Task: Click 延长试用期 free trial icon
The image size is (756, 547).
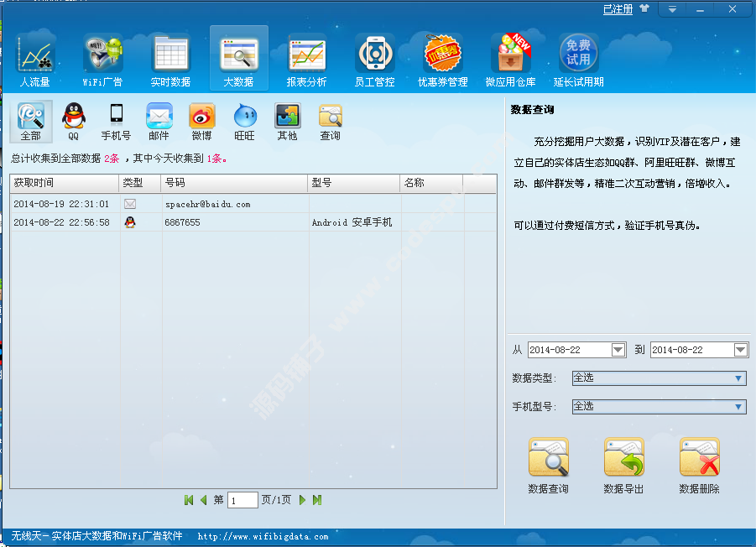Action: tap(578, 60)
